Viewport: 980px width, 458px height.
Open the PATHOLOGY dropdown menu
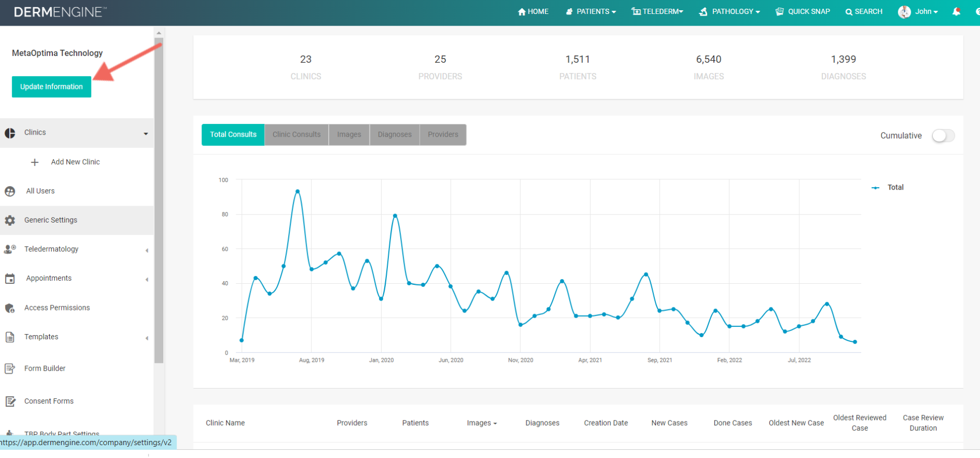[x=729, y=12]
